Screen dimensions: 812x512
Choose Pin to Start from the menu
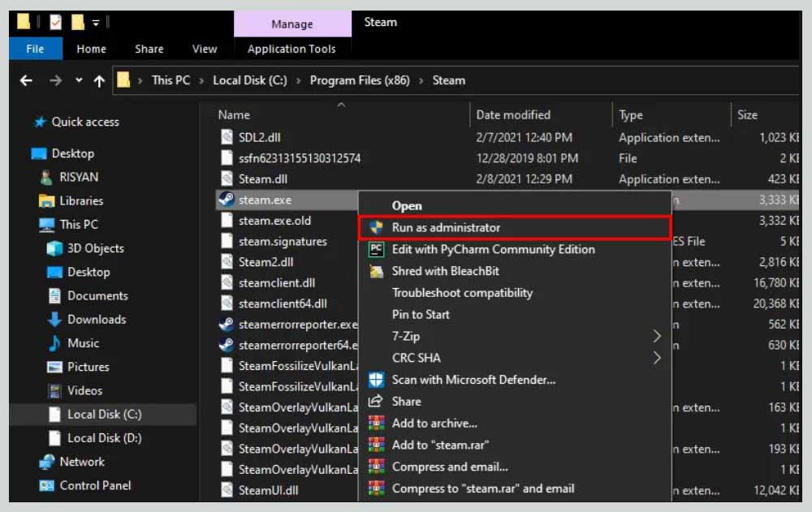pyautogui.click(x=421, y=314)
